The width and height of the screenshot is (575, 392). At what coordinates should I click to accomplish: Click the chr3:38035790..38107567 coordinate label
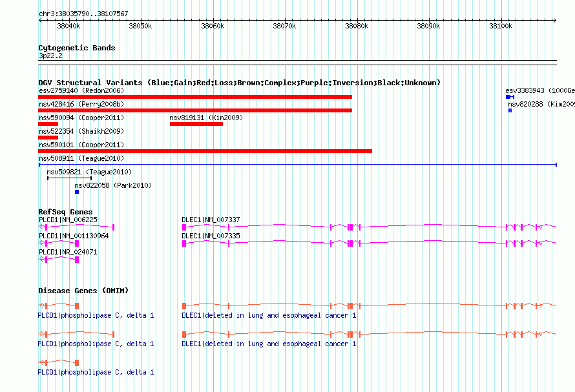click(x=83, y=14)
